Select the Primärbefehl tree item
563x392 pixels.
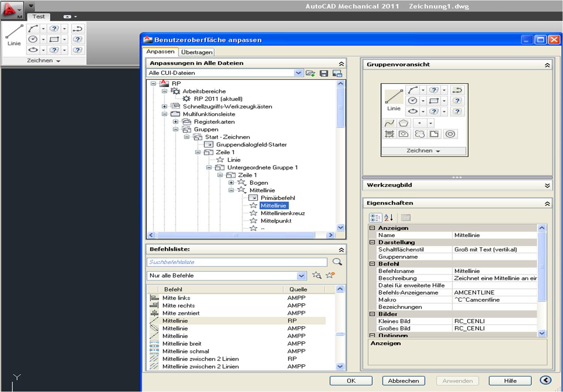(278, 198)
